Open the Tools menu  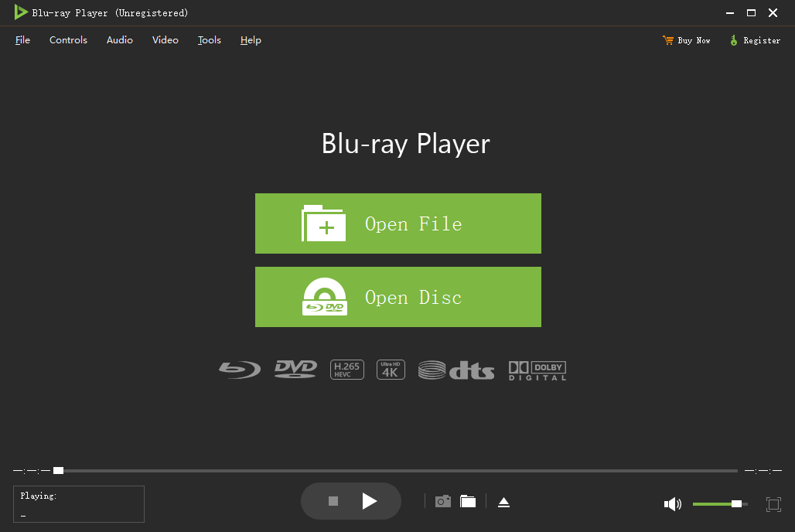pos(210,40)
